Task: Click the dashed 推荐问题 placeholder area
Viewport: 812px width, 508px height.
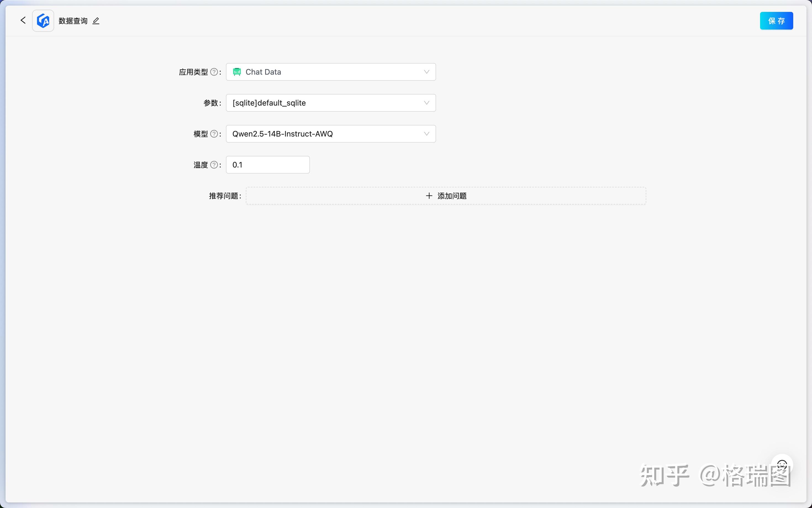Action: coord(446,195)
